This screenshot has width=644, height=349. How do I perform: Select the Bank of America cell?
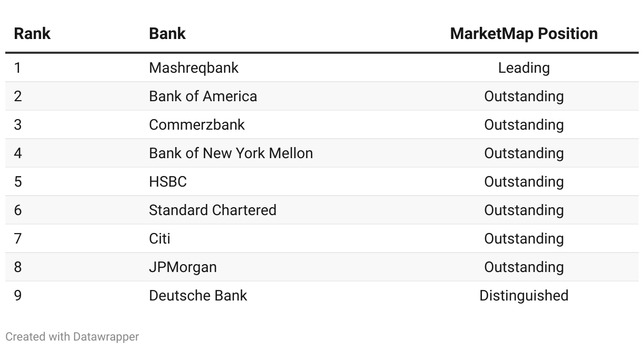203,96
